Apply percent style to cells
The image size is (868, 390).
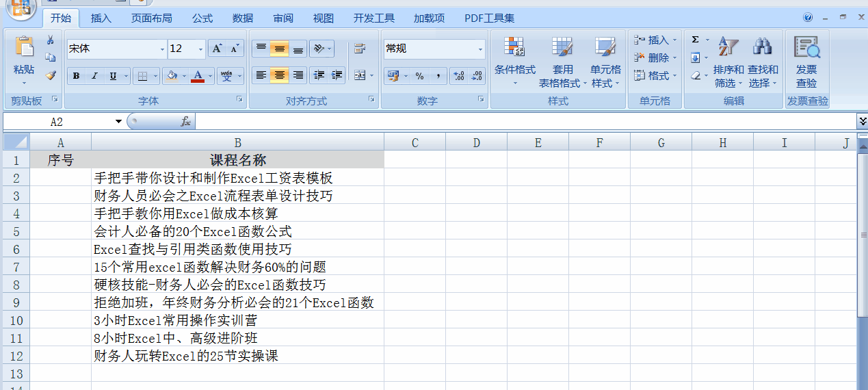tap(419, 75)
